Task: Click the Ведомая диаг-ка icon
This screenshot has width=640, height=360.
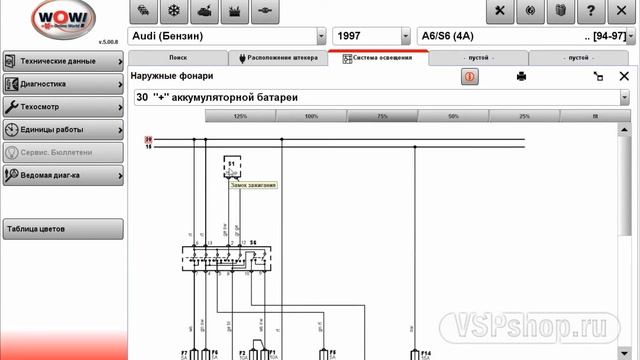Action: [11, 176]
